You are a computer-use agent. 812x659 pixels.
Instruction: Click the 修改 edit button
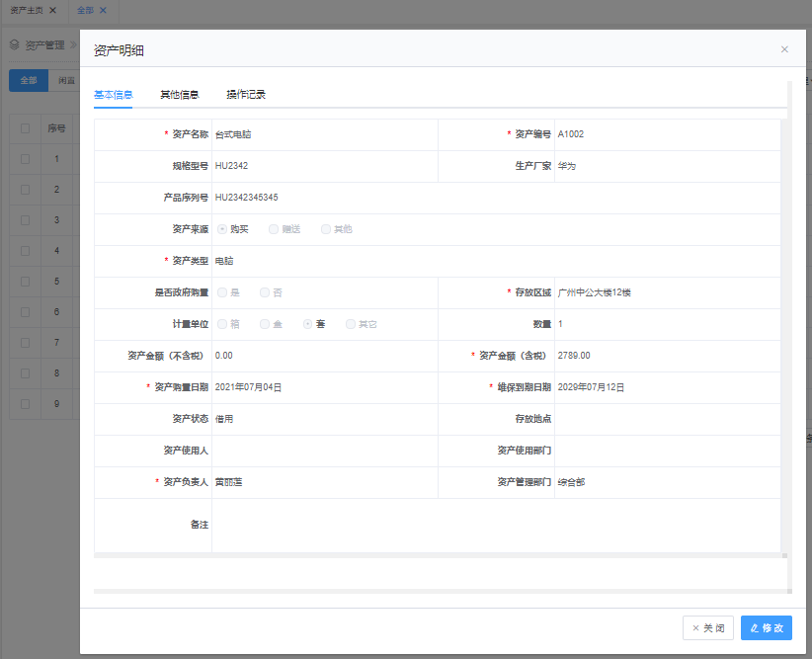(766, 628)
